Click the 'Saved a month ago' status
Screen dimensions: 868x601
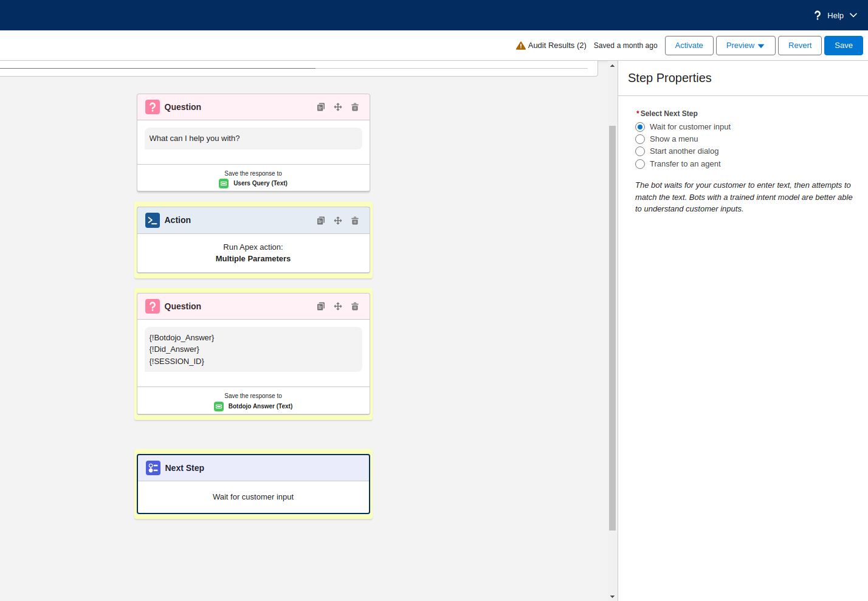[625, 46]
